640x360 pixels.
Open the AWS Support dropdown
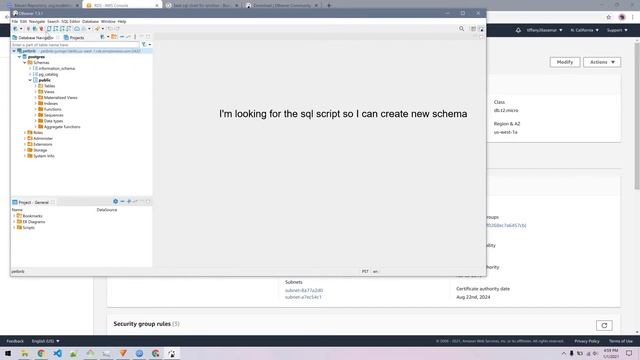point(617,30)
